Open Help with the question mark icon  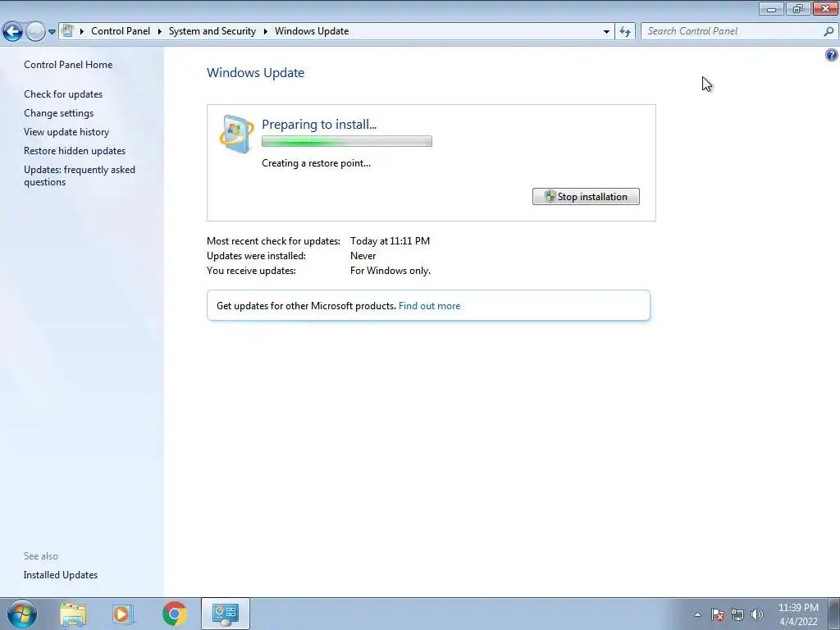coord(832,55)
